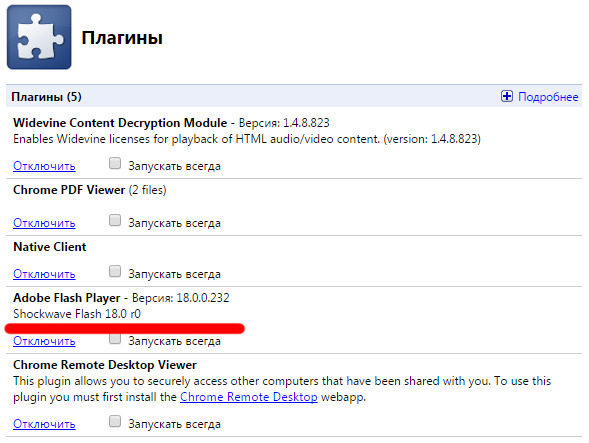Check 'Запускать всегда' for Chrome PDF Viewer
Screen dimensions: 589x443
point(115,220)
